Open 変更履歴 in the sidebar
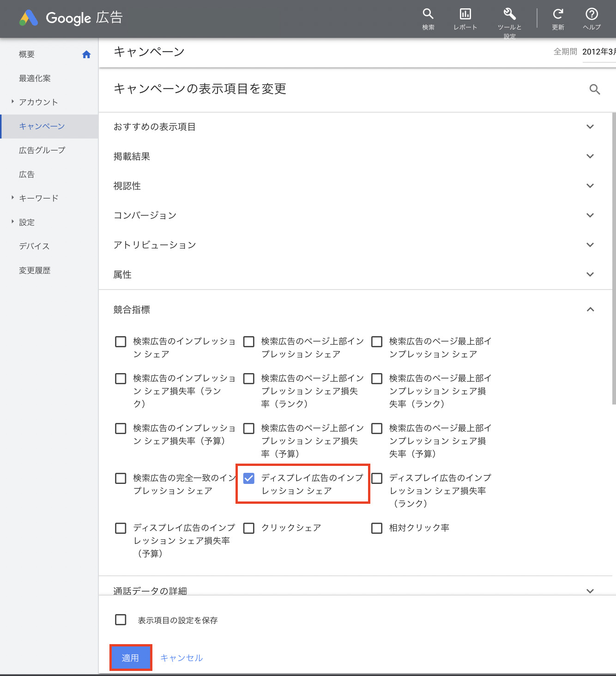The image size is (616, 676). tap(35, 271)
